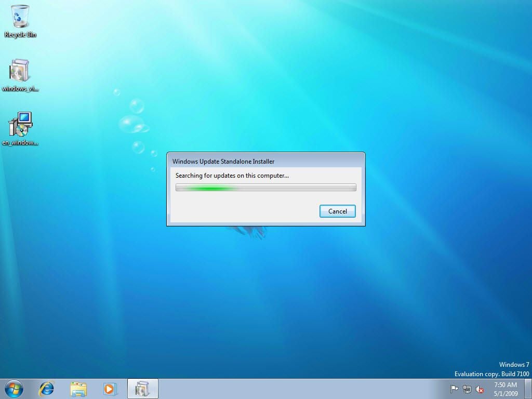Open the clock showing 7:50 AM

[x=506, y=389]
